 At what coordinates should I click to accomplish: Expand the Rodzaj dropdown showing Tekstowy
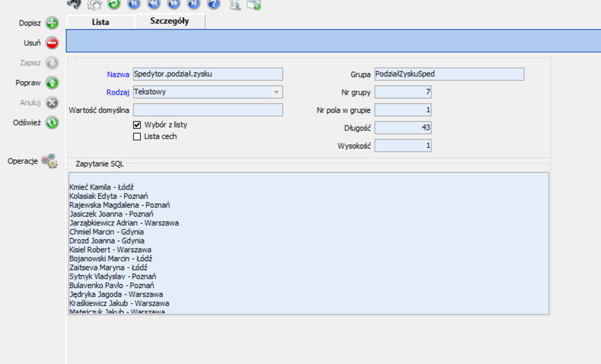(x=276, y=92)
